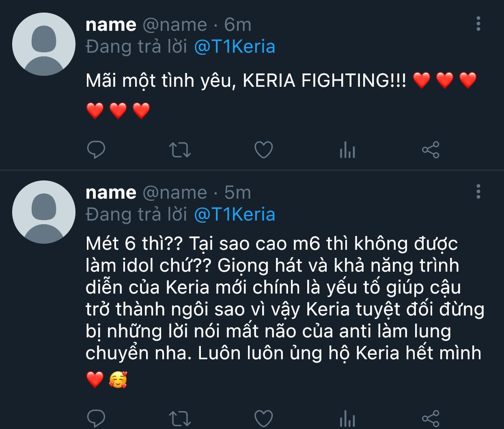Open the first tweet author's avatar
The image size is (504, 429).
pyautogui.click(x=44, y=44)
